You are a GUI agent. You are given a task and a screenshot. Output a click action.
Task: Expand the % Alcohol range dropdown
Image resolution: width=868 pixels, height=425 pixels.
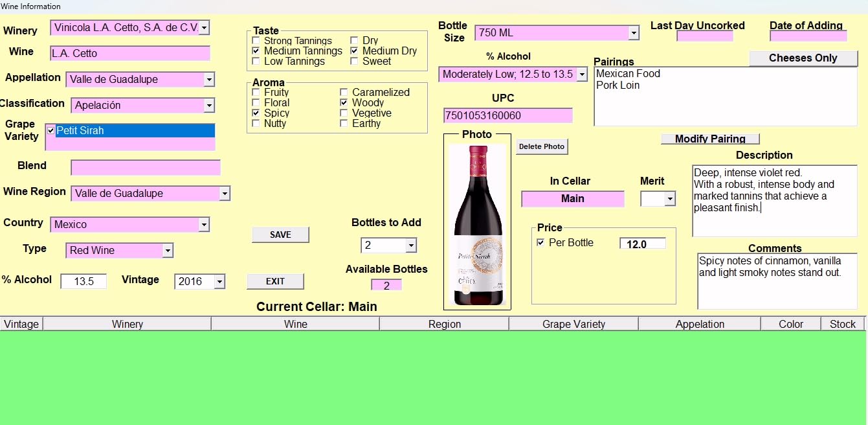pyautogui.click(x=582, y=75)
